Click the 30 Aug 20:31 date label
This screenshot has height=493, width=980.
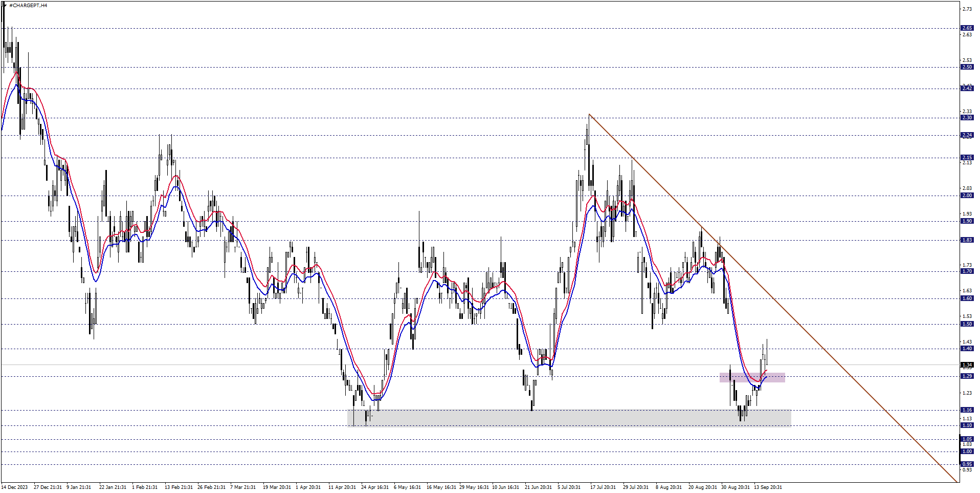coord(735,487)
